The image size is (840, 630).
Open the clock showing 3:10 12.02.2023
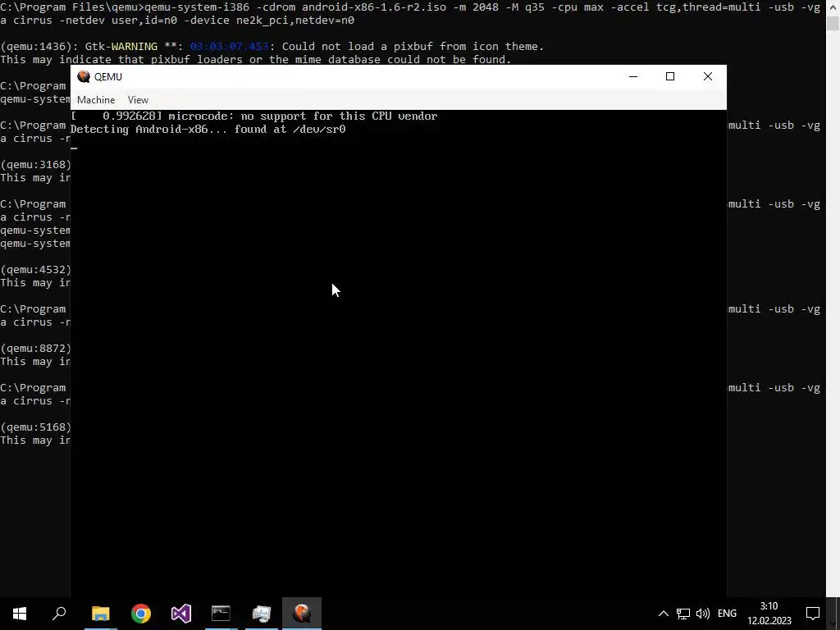pos(769,614)
